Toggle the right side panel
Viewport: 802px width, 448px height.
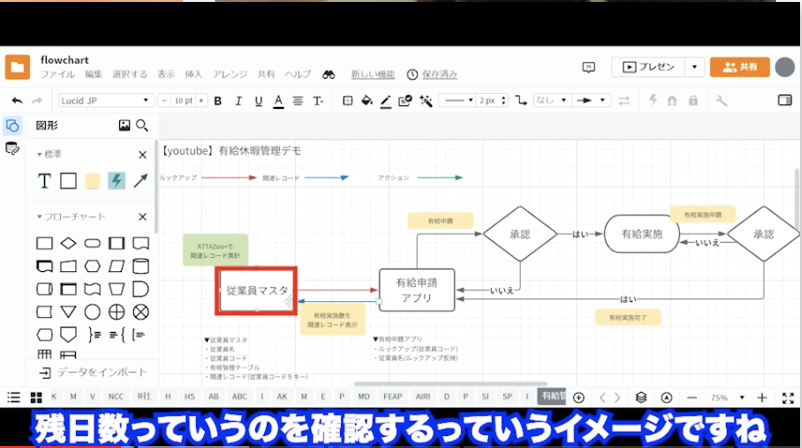pos(783,101)
